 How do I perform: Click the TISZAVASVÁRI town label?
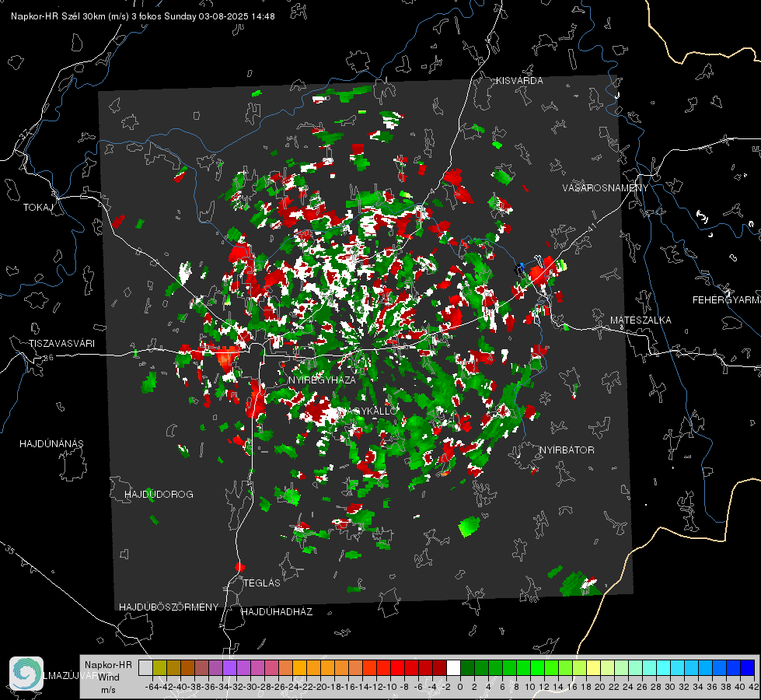(62, 344)
